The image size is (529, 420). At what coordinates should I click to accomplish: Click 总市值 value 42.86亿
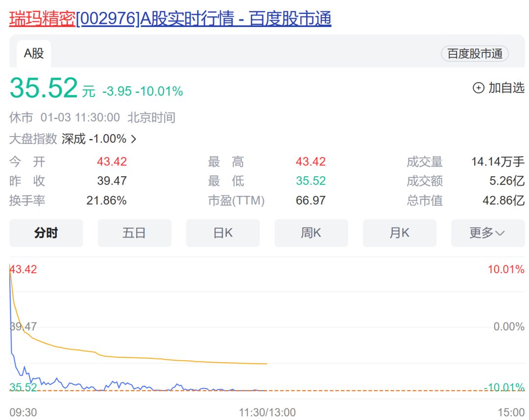coord(504,201)
